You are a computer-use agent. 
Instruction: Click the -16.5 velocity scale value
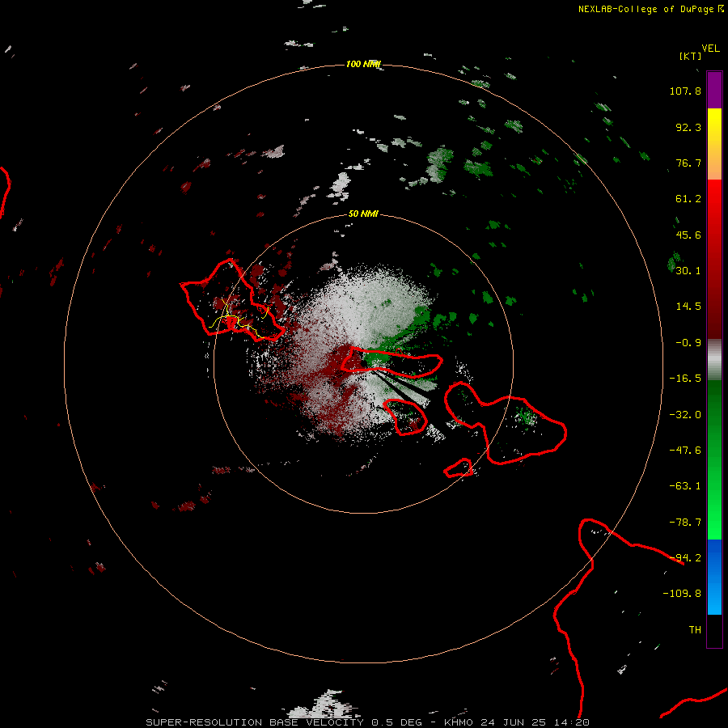click(x=685, y=379)
